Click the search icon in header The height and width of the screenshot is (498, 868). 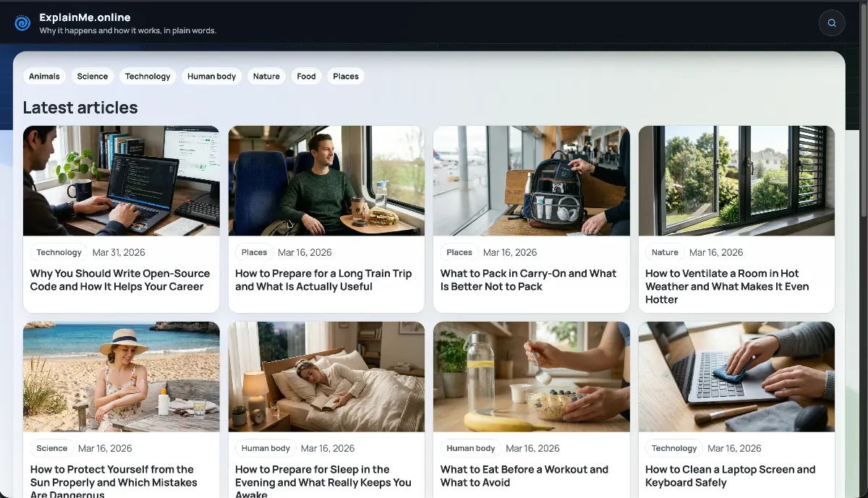[832, 23]
